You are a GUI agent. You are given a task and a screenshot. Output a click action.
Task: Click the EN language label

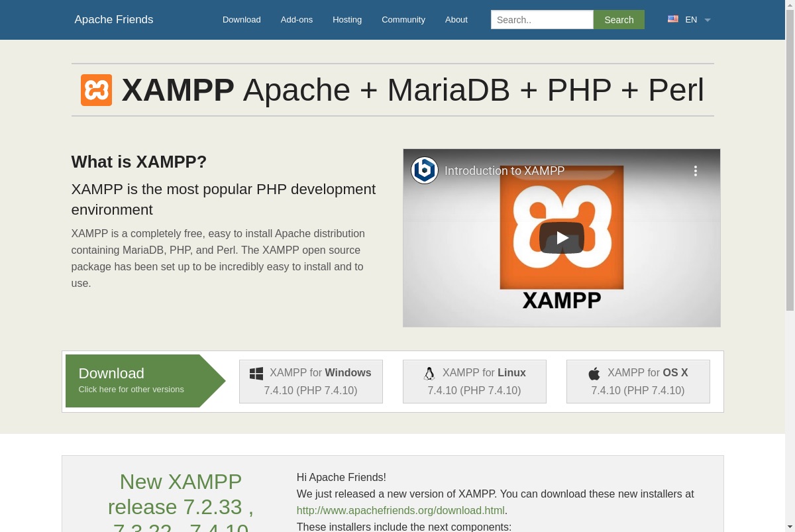[x=691, y=20]
